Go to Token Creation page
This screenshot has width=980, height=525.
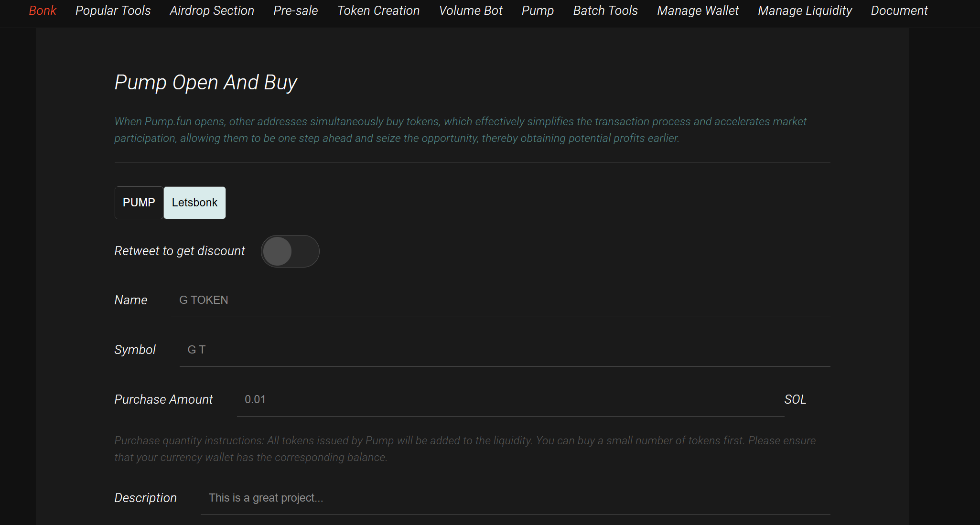(x=378, y=11)
